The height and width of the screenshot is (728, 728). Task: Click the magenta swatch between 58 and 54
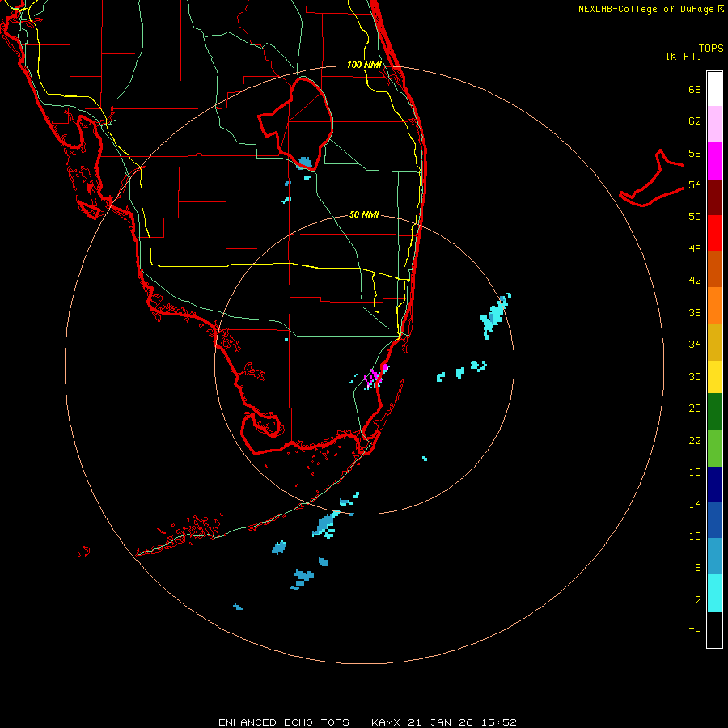[x=714, y=161]
